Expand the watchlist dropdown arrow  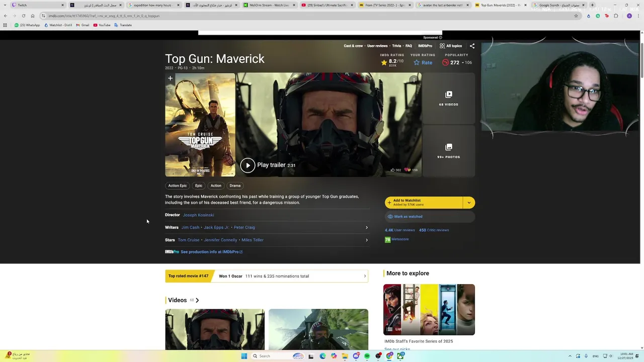coord(469,203)
